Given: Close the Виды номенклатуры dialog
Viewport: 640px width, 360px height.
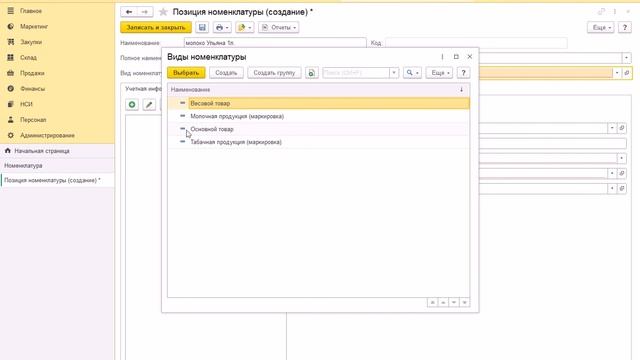Looking at the screenshot, I should (x=470, y=57).
